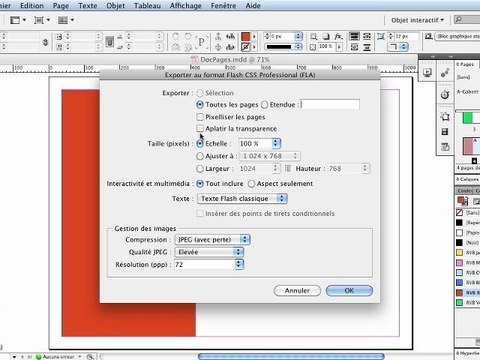
Task: Click the drop shadow icon in control bar
Action: coord(326,36)
